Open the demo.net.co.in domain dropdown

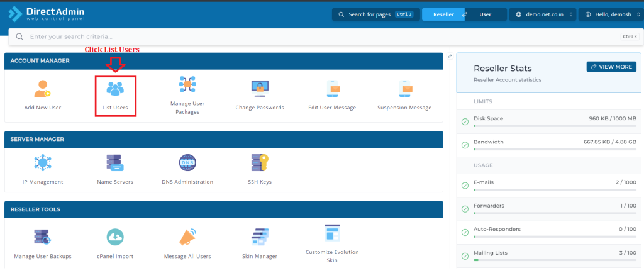(543, 14)
